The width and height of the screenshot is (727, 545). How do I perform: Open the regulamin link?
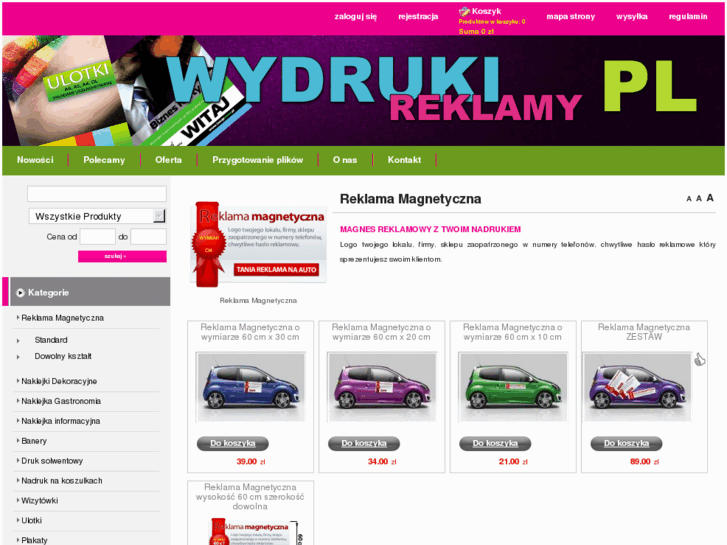click(x=688, y=17)
